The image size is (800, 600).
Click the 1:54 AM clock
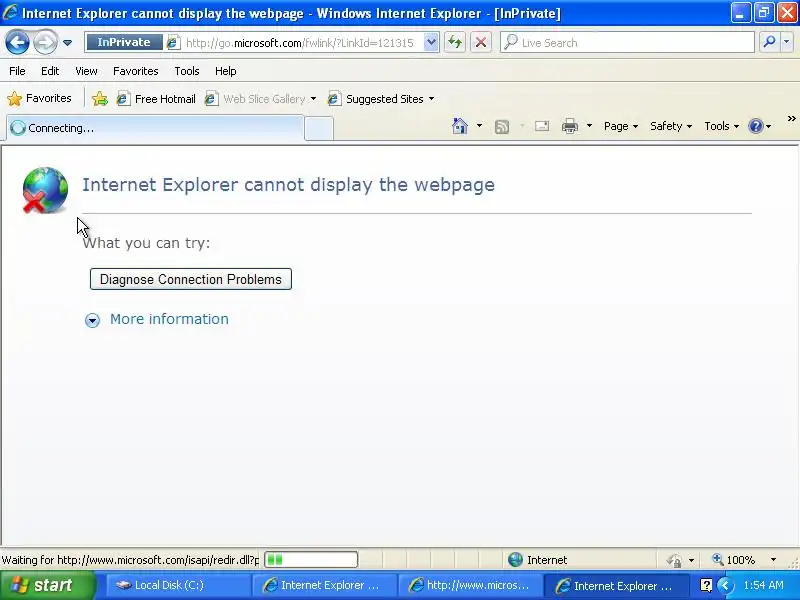763,585
